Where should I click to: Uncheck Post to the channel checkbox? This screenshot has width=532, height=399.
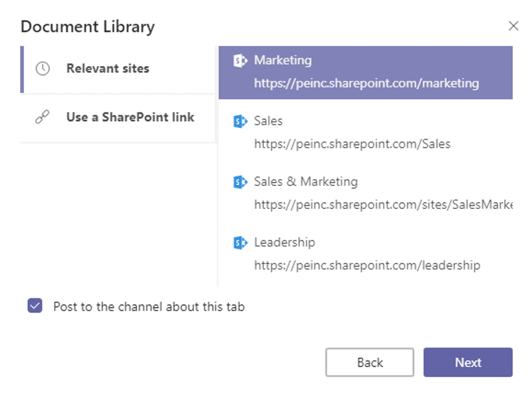tap(35, 305)
